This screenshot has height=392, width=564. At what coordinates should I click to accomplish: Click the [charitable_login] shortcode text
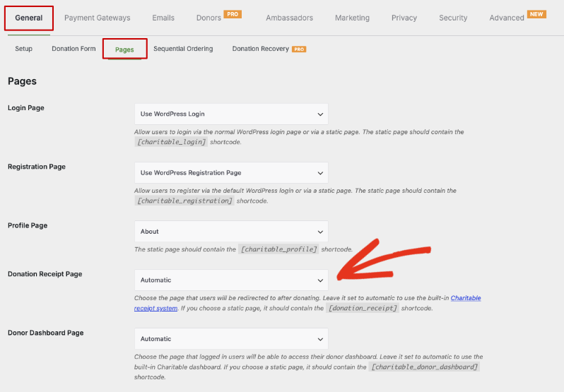point(171,142)
